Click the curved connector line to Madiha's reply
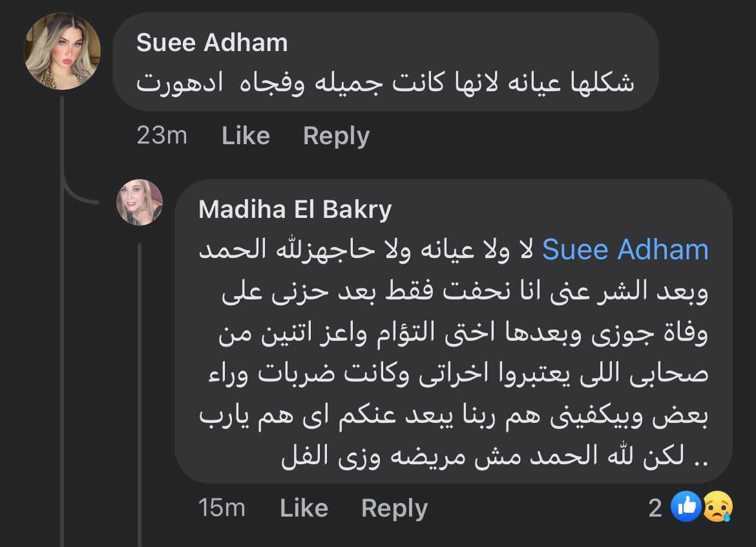Screen dimensions: 756x547 (78, 195)
